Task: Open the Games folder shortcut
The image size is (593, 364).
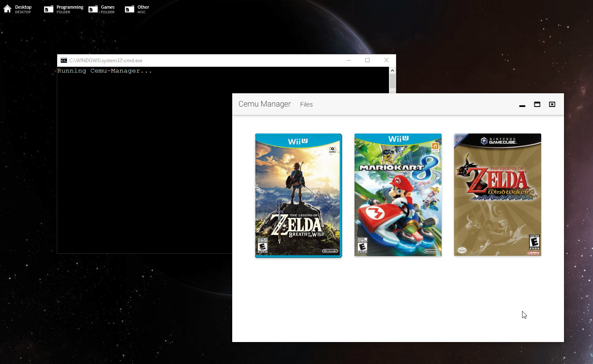Action: [102, 9]
